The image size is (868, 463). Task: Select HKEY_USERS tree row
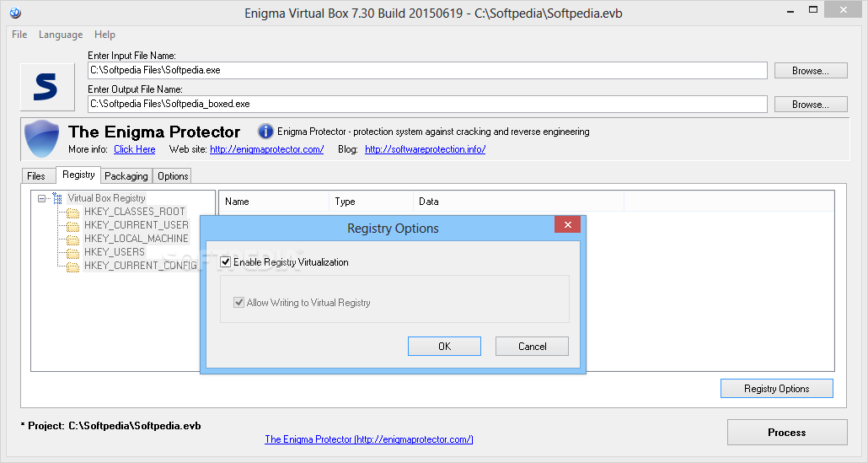pos(115,252)
